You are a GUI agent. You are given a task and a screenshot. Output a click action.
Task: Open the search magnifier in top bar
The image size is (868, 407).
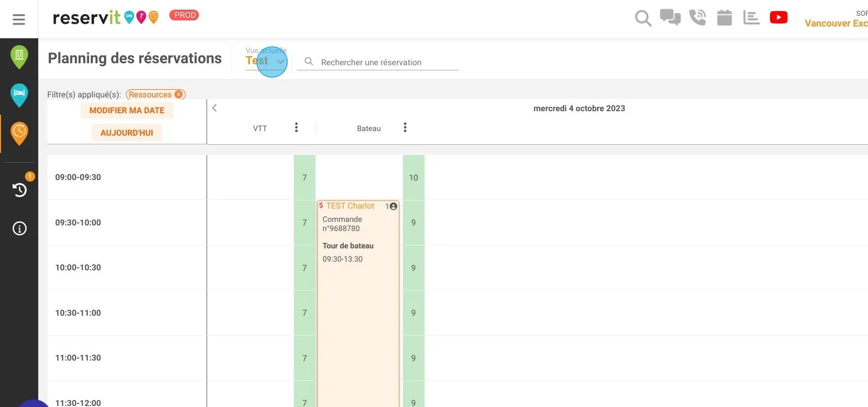pyautogui.click(x=643, y=18)
